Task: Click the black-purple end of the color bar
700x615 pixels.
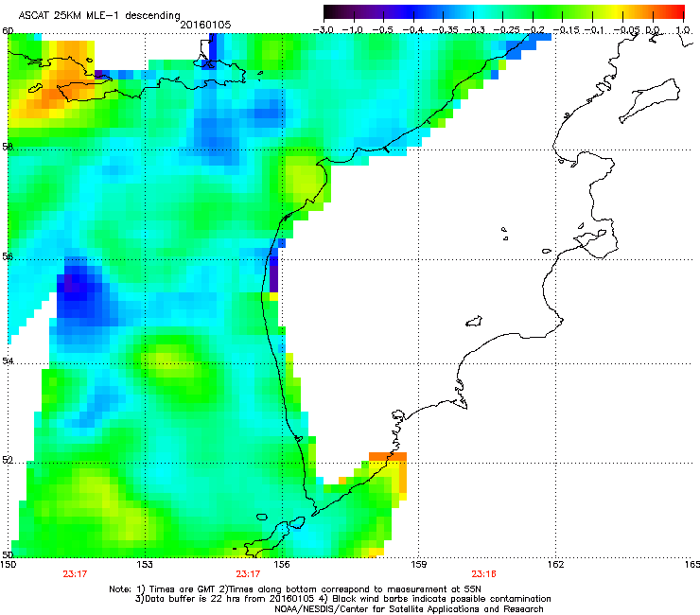Action: [333, 12]
